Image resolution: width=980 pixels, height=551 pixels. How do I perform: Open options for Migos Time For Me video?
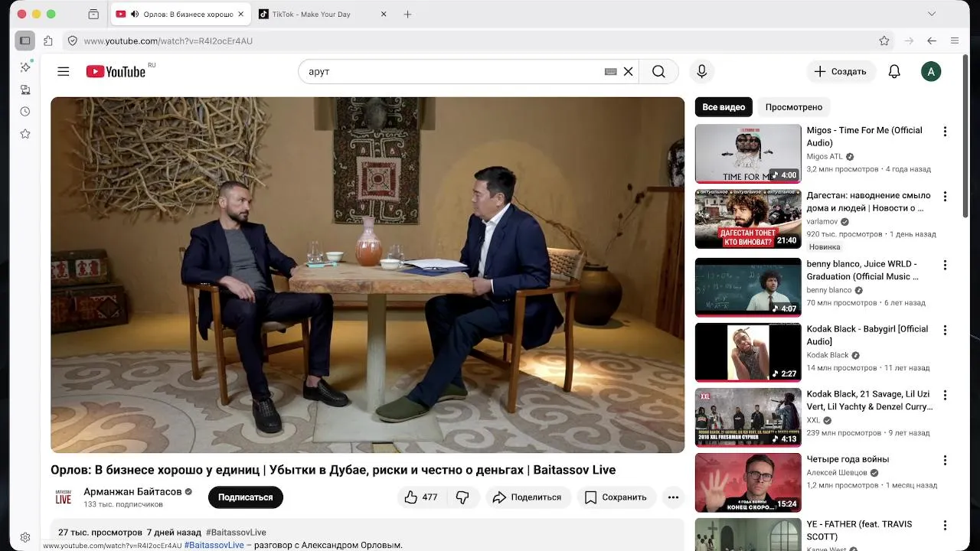click(x=945, y=132)
